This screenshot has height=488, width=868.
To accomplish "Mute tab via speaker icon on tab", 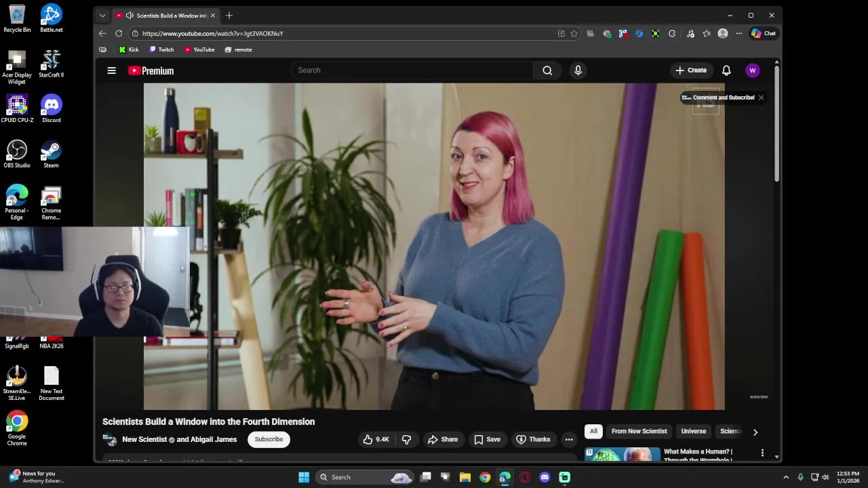I will coord(129,15).
